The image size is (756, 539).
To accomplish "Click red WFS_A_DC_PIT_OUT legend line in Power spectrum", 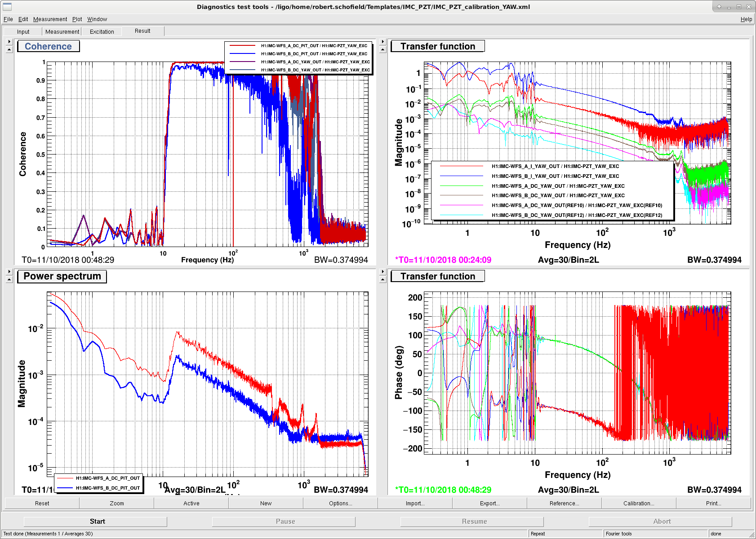I will pyautogui.click(x=65, y=478).
